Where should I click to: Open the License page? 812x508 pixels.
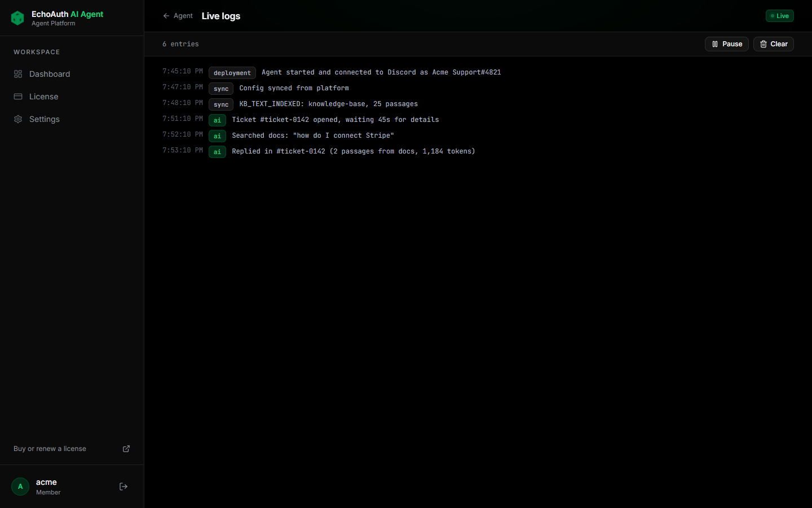(72, 97)
